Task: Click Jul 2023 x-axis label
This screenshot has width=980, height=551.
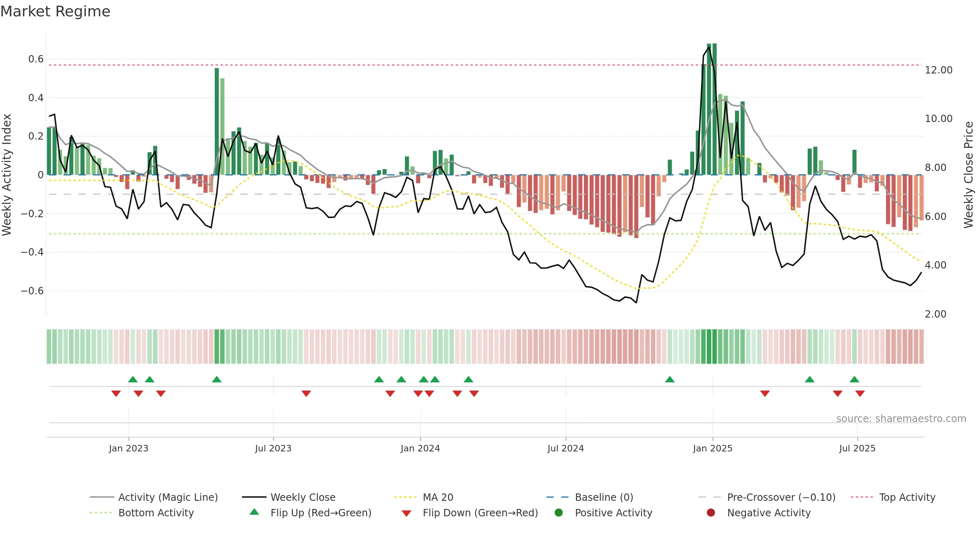Action: pyautogui.click(x=273, y=448)
